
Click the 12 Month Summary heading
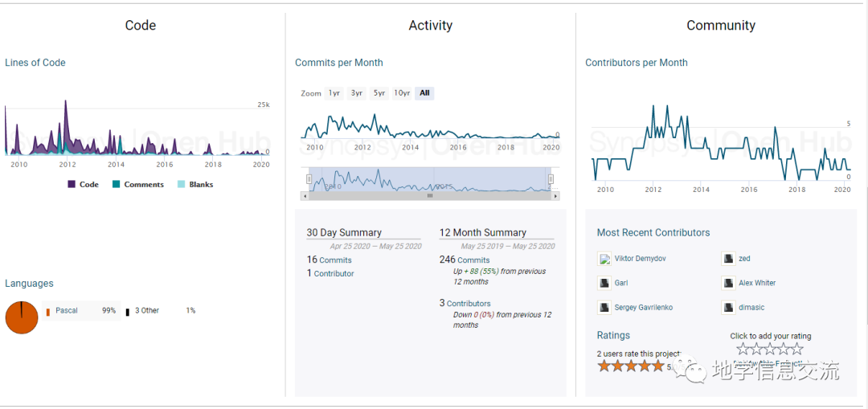[483, 232]
